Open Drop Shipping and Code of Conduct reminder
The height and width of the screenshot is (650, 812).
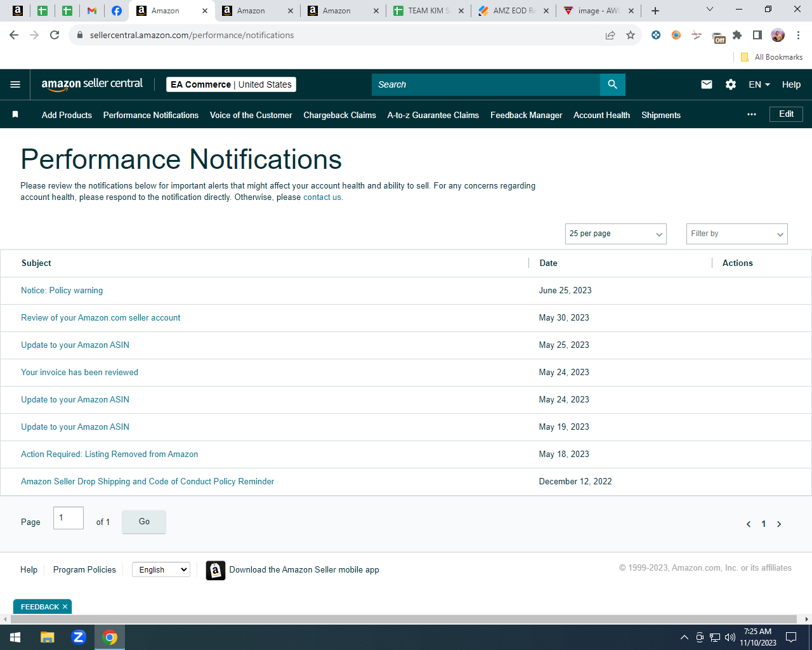[148, 482]
